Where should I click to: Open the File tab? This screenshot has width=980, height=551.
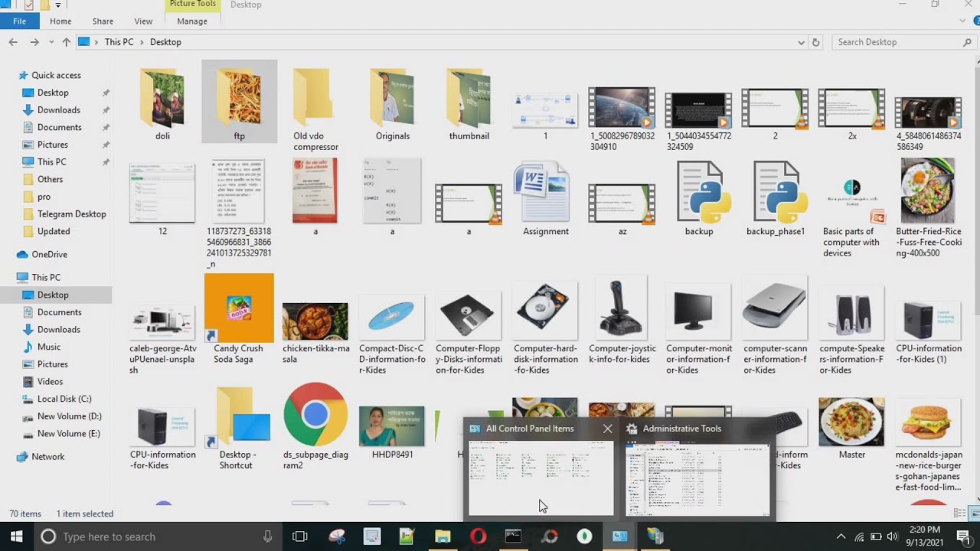19,21
